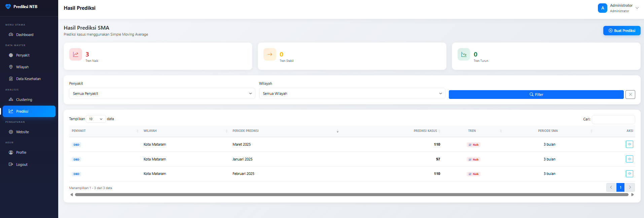
Task: Open the Tampilkan rows-per-page dropdown
Action: click(x=96, y=119)
